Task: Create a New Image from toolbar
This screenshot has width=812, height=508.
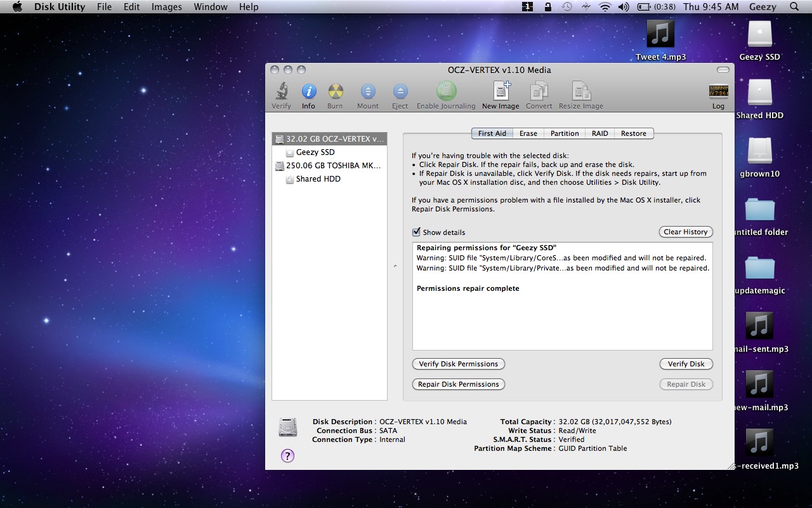Action: point(501,92)
